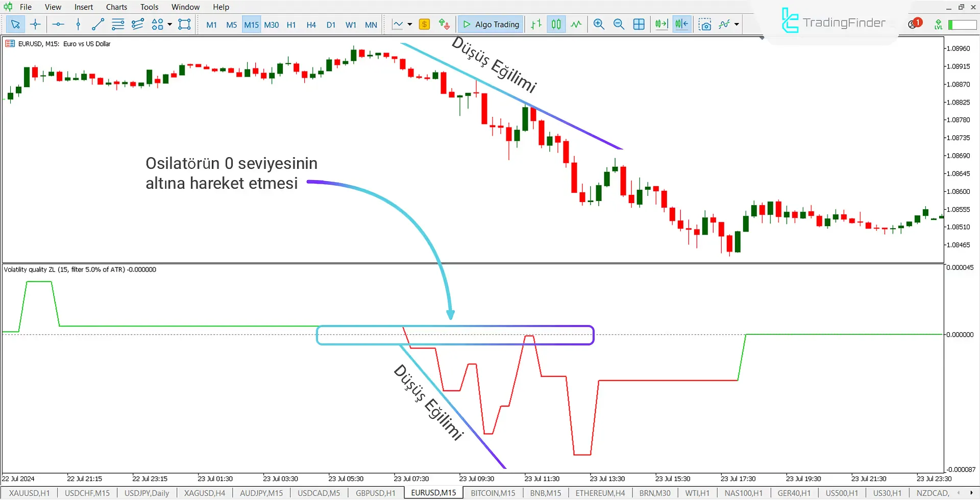980x500 pixels.
Task: Select the vertical line tool
Action: point(78,24)
